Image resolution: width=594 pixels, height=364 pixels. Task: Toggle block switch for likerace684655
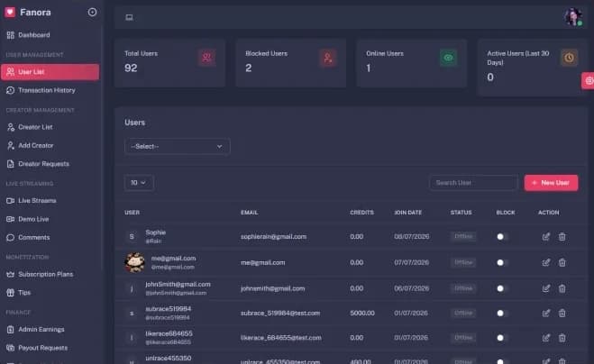coord(502,338)
